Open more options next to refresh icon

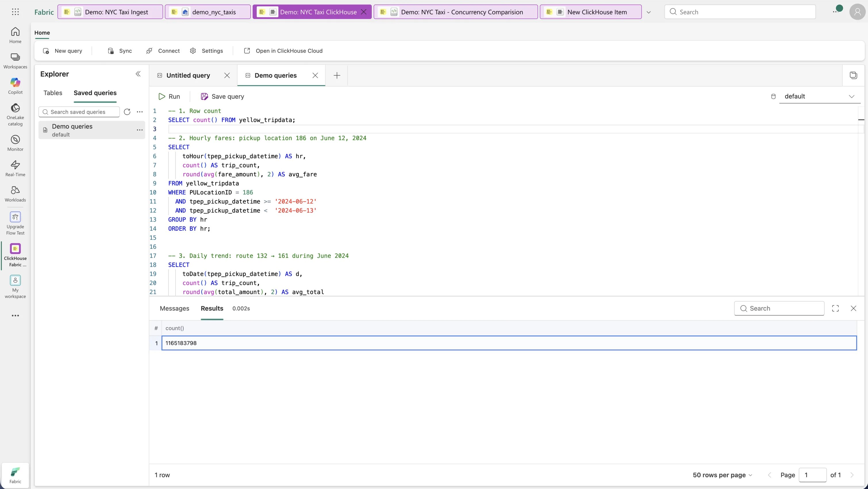[x=139, y=112]
